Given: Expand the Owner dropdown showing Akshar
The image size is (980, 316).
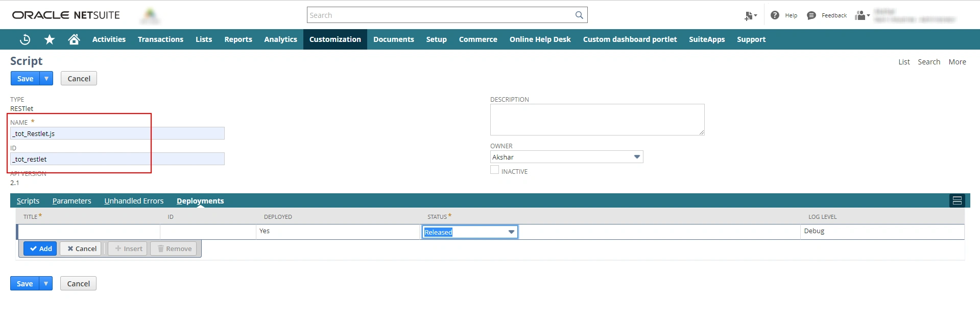Looking at the screenshot, I should [x=637, y=157].
